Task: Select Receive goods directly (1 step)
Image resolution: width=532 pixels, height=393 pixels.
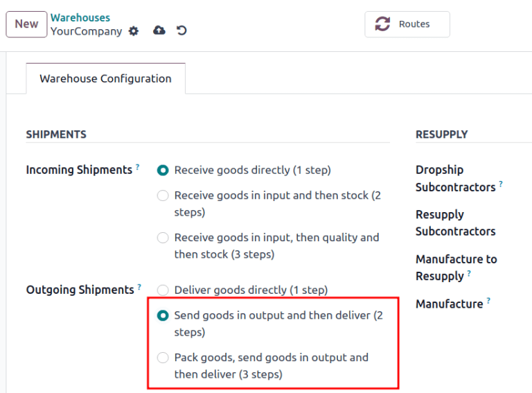Action: [163, 170]
